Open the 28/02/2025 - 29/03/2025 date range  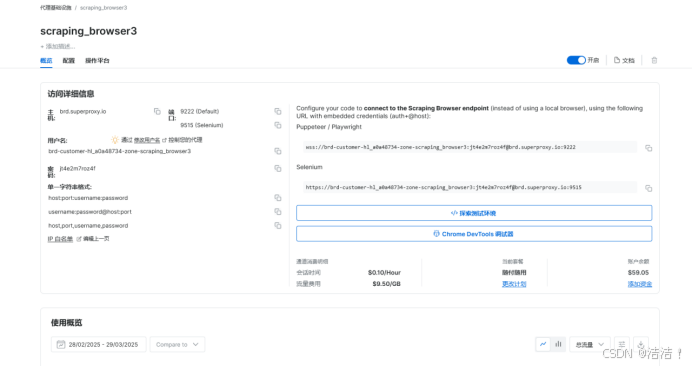point(99,344)
